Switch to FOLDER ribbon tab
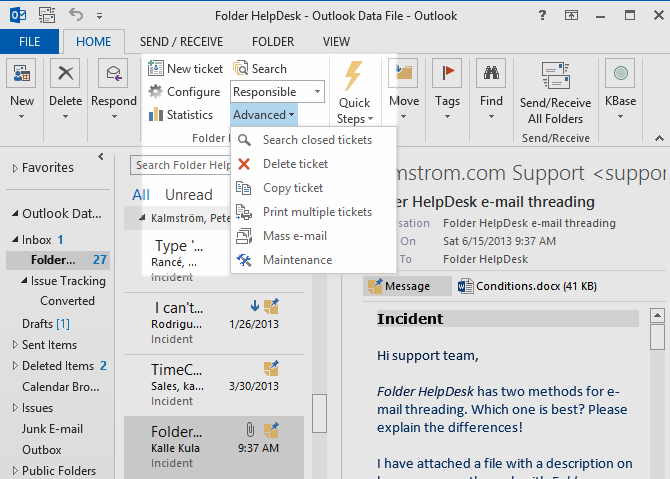The width and height of the screenshot is (670, 479). [273, 41]
